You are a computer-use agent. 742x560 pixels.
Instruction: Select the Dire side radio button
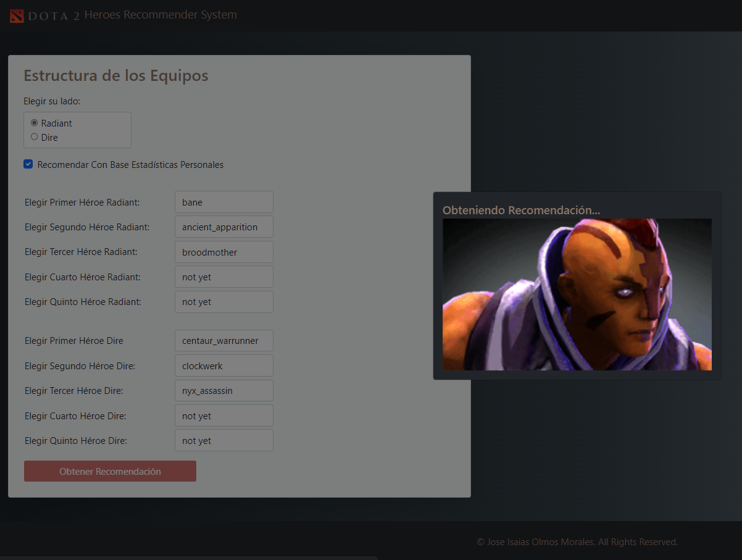coord(35,137)
